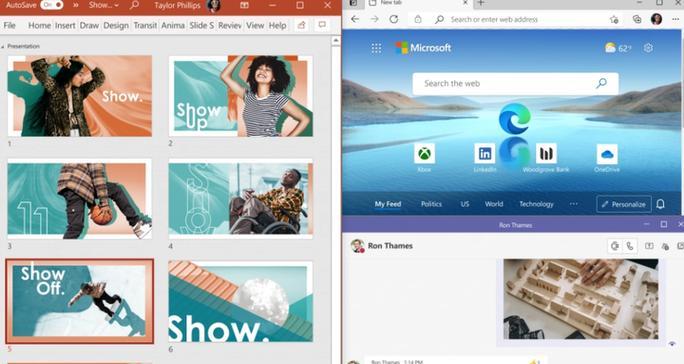The height and width of the screenshot is (364, 684).
Task: Open the Microsoft app launcher grid icon
Action: pyautogui.click(x=376, y=48)
